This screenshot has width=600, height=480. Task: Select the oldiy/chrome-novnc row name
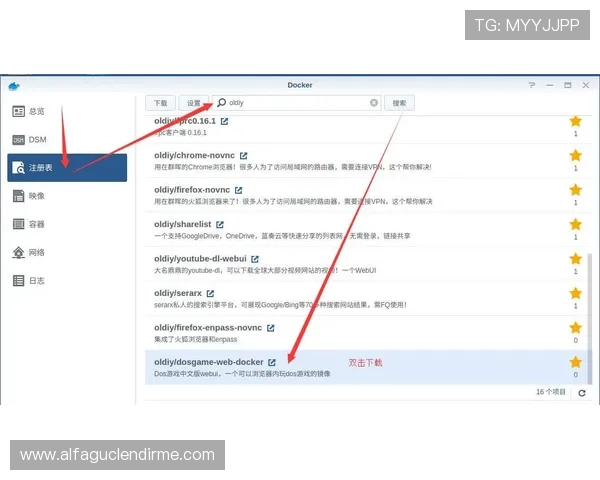point(194,155)
